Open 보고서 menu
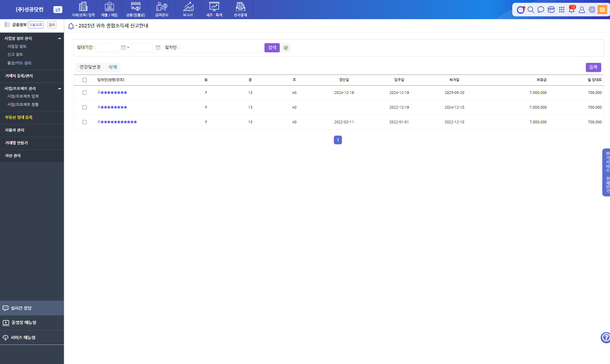The height and width of the screenshot is (364, 610). coord(188,10)
